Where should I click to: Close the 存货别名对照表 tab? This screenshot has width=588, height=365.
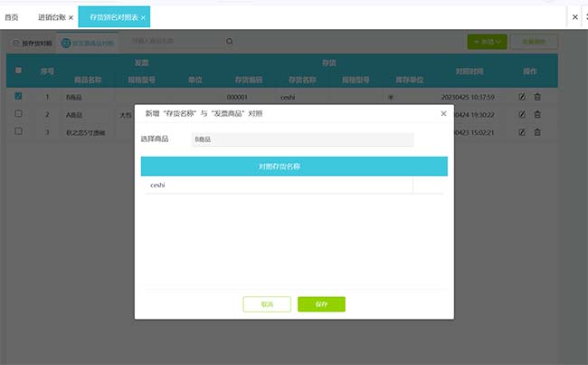(143, 17)
